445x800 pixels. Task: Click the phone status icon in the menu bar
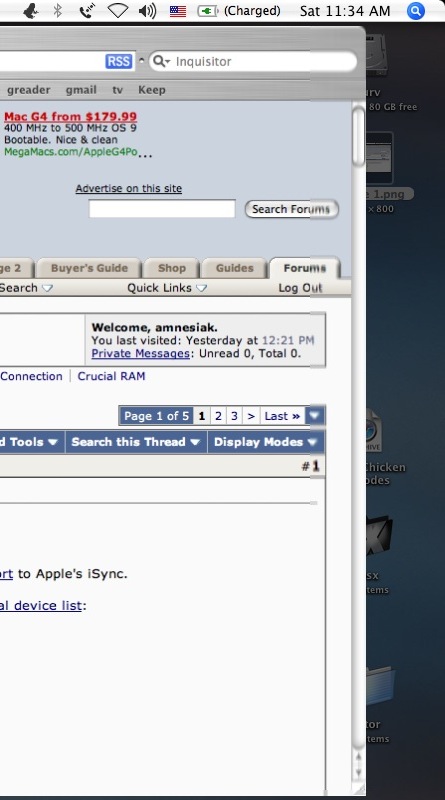point(87,11)
